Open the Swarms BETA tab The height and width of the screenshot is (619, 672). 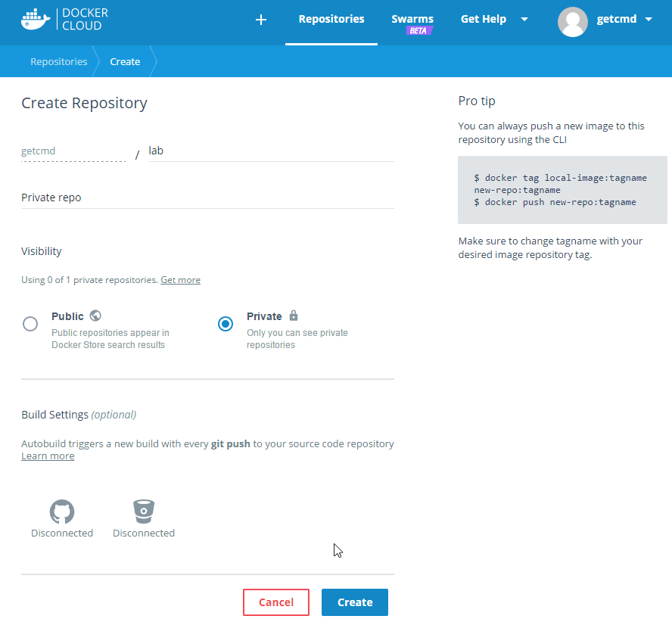click(x=412, y=23)
